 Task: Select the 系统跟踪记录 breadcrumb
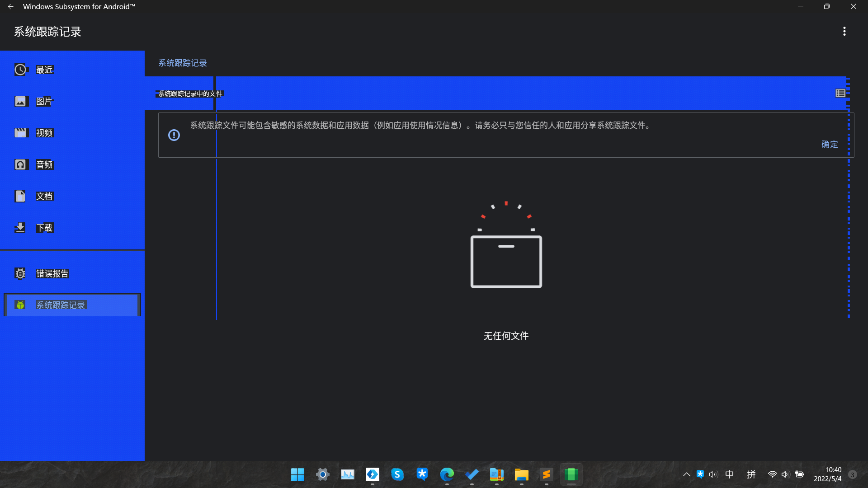[182, 63]
